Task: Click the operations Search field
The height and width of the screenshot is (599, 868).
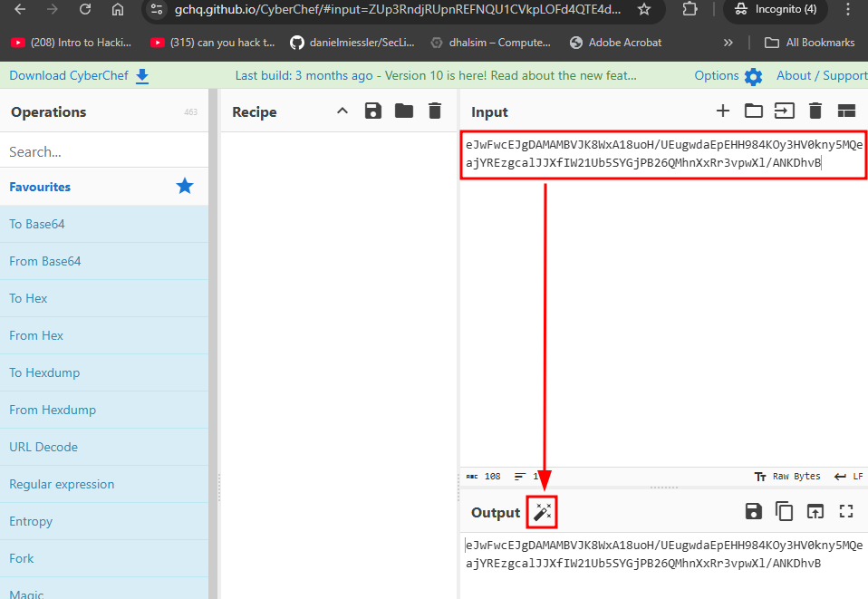Action: tap(104, 151)
